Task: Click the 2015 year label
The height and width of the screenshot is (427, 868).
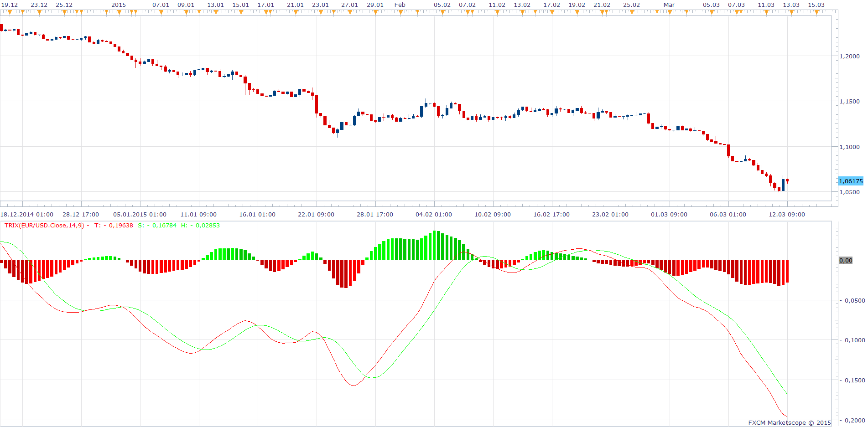Action: (x=119, y=5)
